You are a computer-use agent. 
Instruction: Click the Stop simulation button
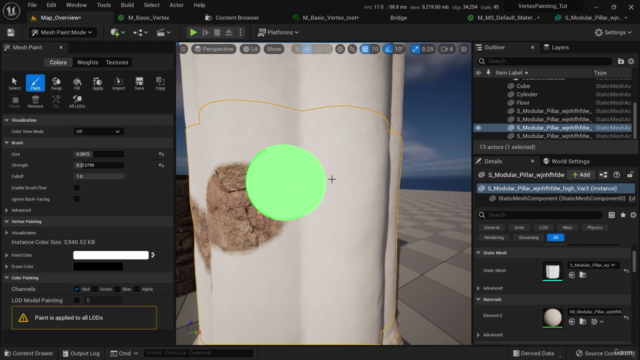(x=217, y=32)
